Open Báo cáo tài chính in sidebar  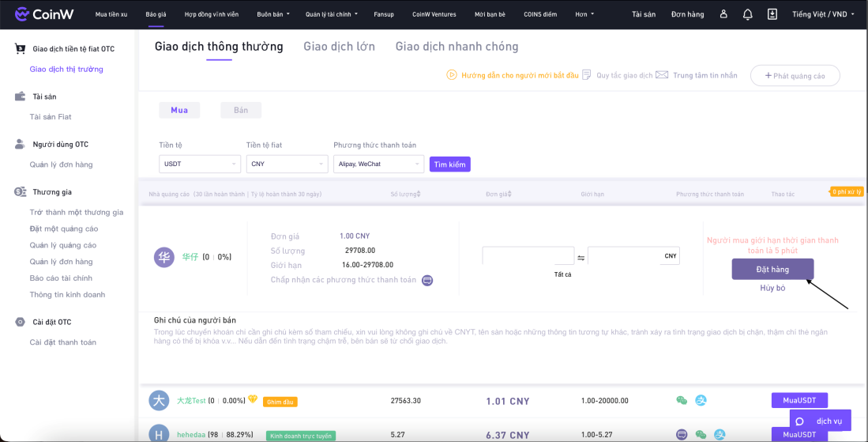click(x=61, y=278)
